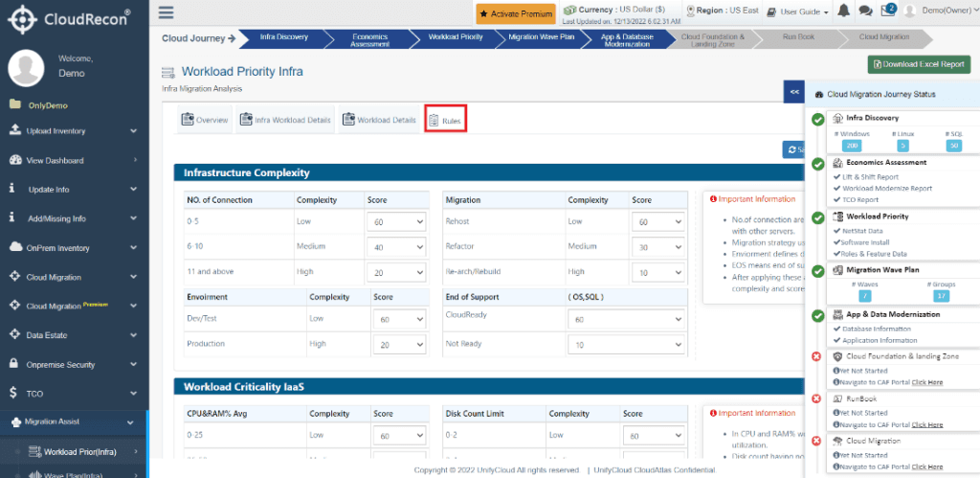
Task: Go to Infra Discovery journey step
Action: [x=283, y=37]
